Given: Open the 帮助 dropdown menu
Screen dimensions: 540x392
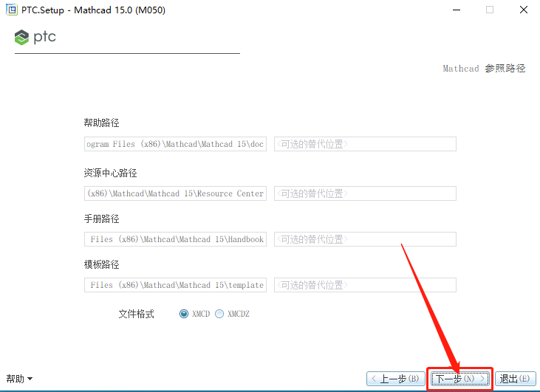Looking at the screenshot, I should (x=19, y=379).
